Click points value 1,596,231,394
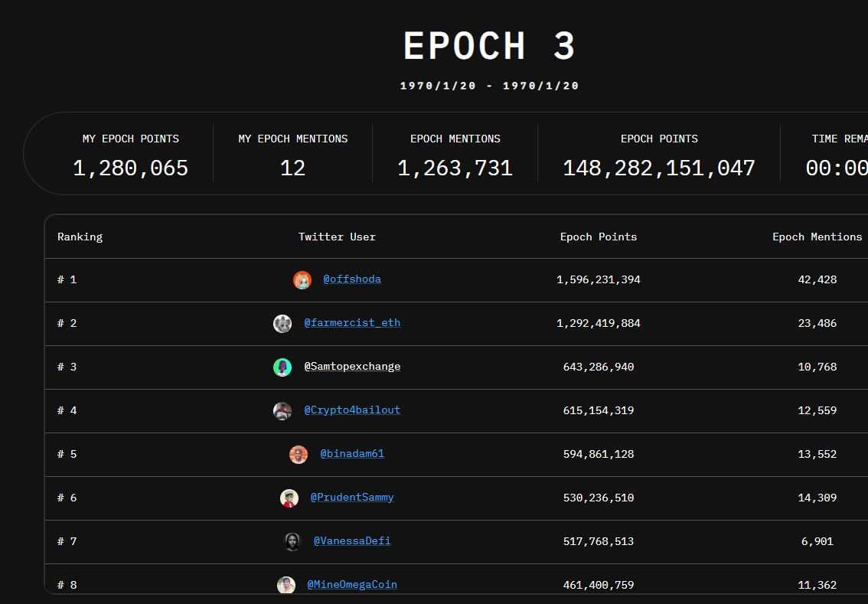 click(x=599, y=279)
